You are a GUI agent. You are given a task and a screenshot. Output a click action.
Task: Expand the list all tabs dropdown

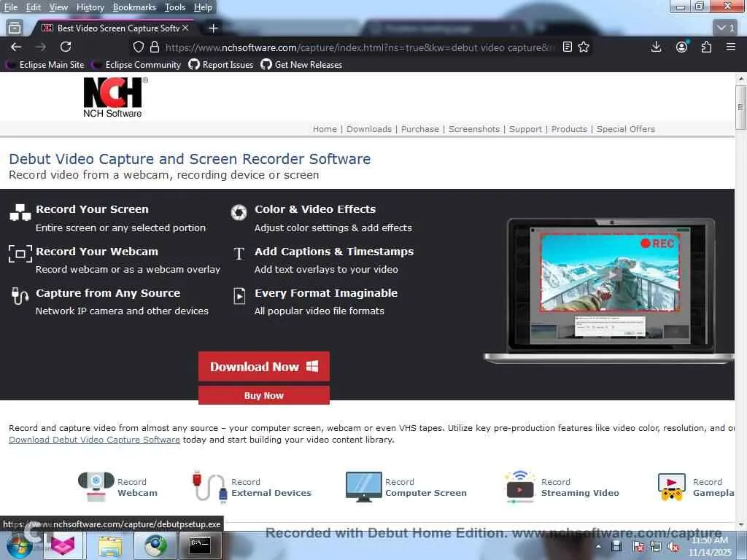[727, 28]
